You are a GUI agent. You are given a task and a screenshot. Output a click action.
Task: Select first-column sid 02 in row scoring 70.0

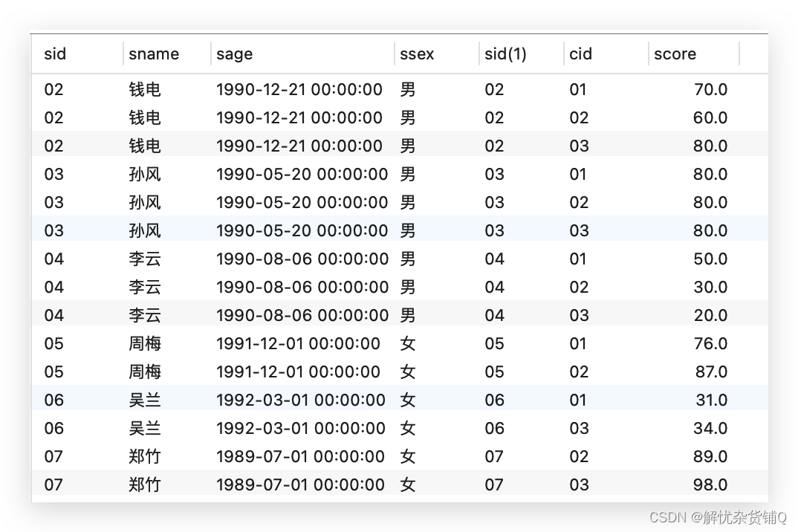point(54,90)
